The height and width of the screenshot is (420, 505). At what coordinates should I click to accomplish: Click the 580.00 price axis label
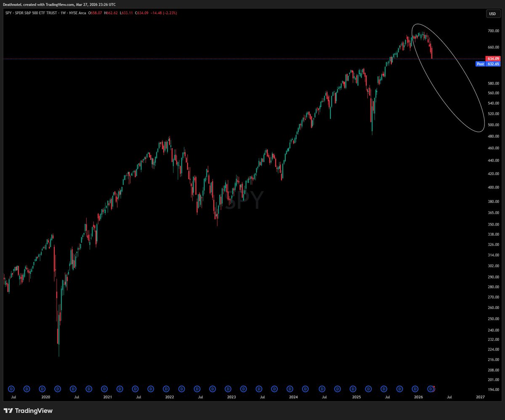[x=493, y=83]
